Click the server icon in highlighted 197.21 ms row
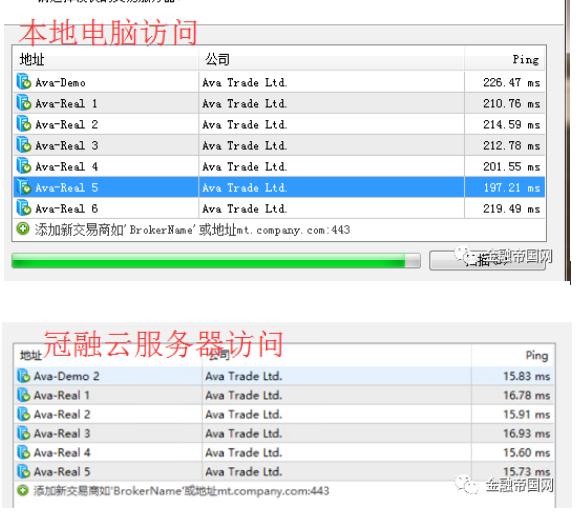 pos(24,187)
